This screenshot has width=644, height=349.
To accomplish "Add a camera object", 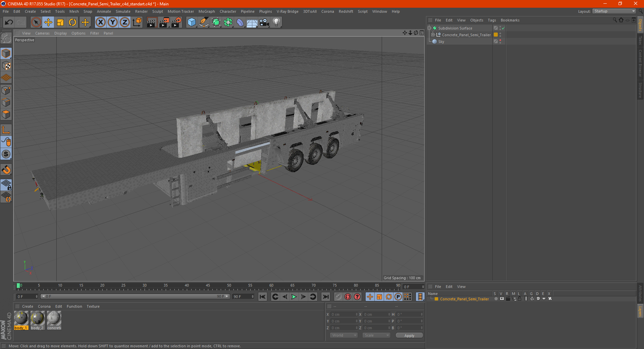I will (264, 22).
